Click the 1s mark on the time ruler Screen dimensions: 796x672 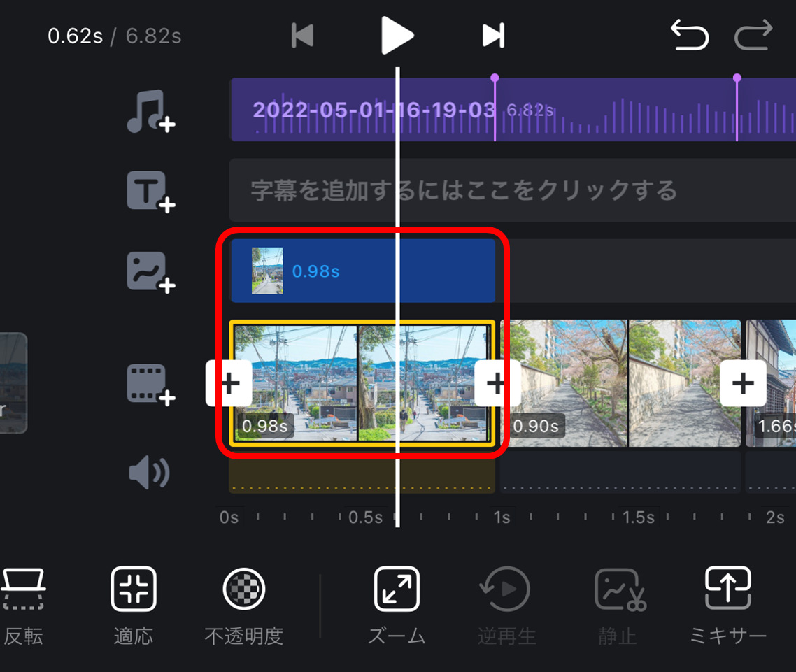(x=502, y=517)
